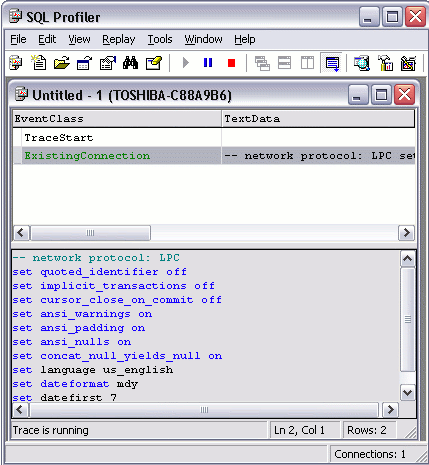Click the down arrow of detail pane scrollbar
The image size is (429, 465).
coord(408,393)
